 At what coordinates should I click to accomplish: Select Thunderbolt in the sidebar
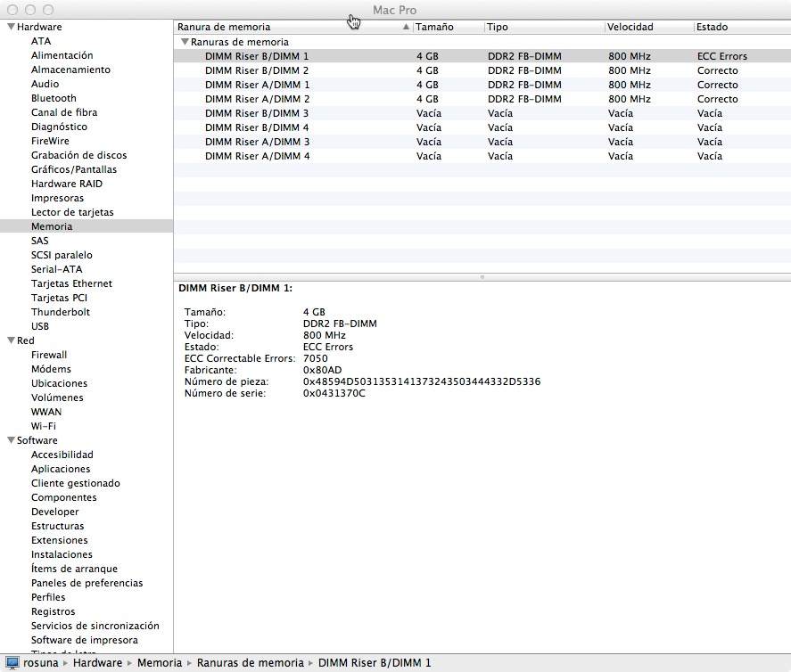coord(61,312)
